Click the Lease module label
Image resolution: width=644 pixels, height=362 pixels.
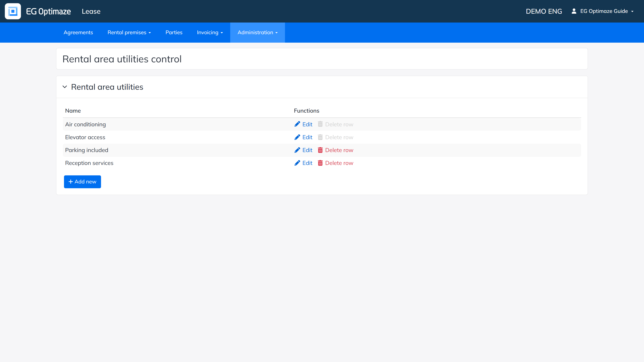[91, 11]
